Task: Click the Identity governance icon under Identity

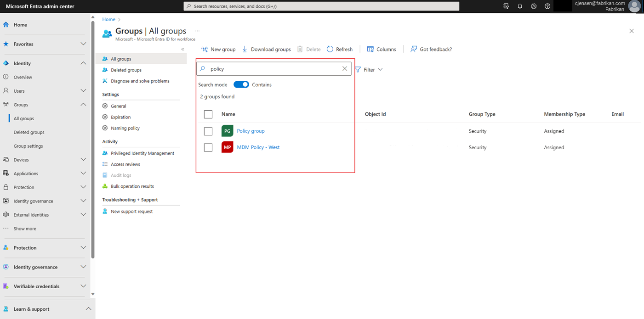Action: coord(6,201)
